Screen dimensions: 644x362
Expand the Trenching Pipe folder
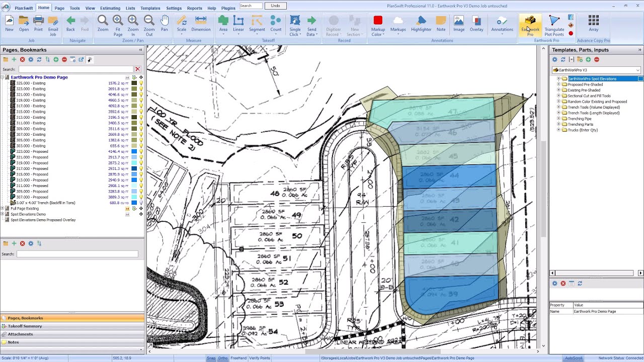point(558,119)
